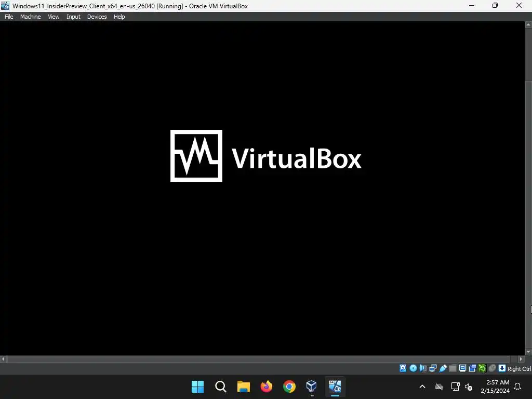
Task: Click the Right Ctrl host key label
Action: [x=519, y=368]
